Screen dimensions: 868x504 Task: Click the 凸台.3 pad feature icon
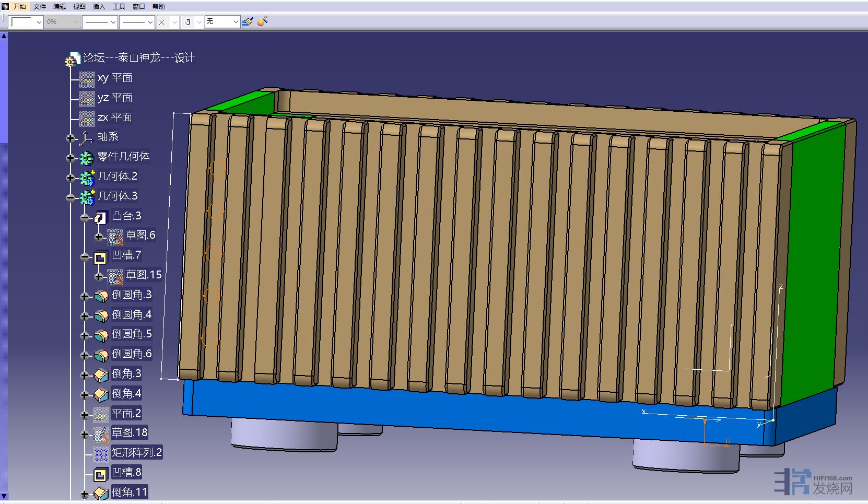tap(101, 217)
